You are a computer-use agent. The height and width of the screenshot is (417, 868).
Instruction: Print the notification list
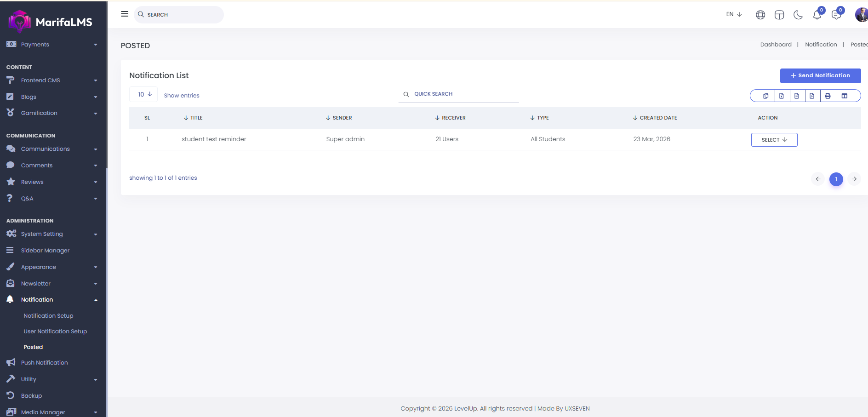point(828,96)
